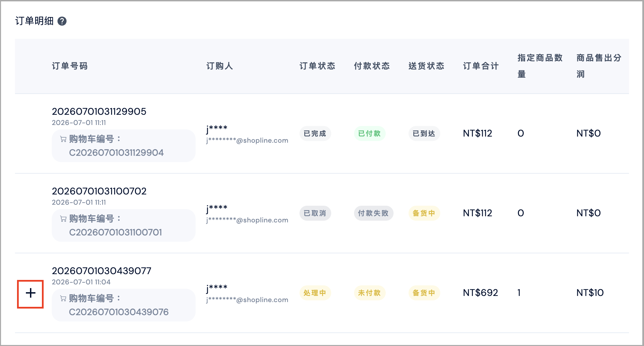Image resolution: width=644 pixels, height=346 pixels.
Task: Click 备货中 badge in the NT$692 order row
Action: point(424,293)
